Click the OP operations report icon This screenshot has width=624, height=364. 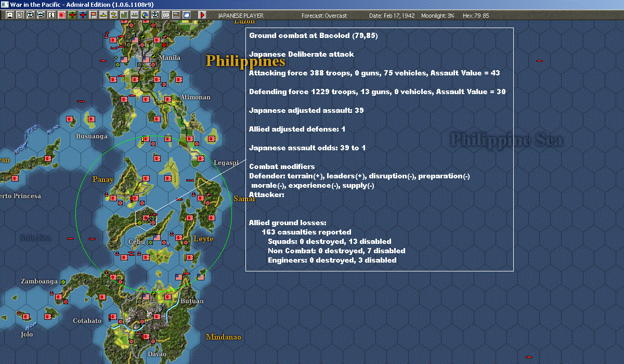click(x=165, y=16)
